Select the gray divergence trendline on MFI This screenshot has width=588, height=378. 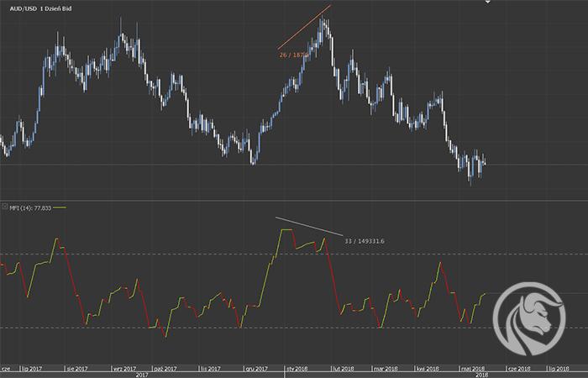(x=309, y=227)
